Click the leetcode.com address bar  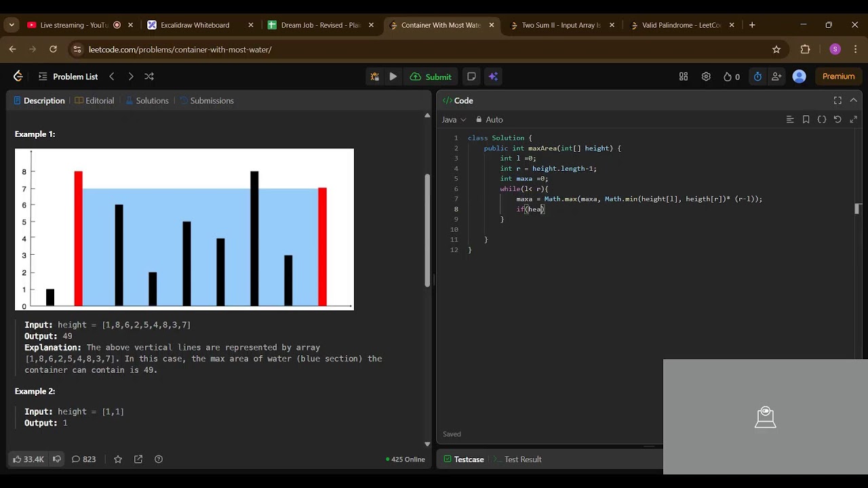[427, 49]
